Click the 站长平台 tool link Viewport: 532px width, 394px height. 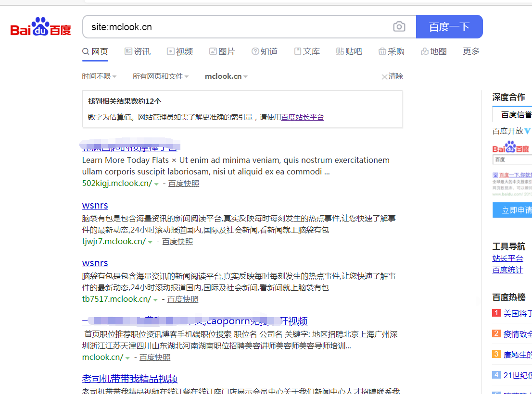coord(508,258)
